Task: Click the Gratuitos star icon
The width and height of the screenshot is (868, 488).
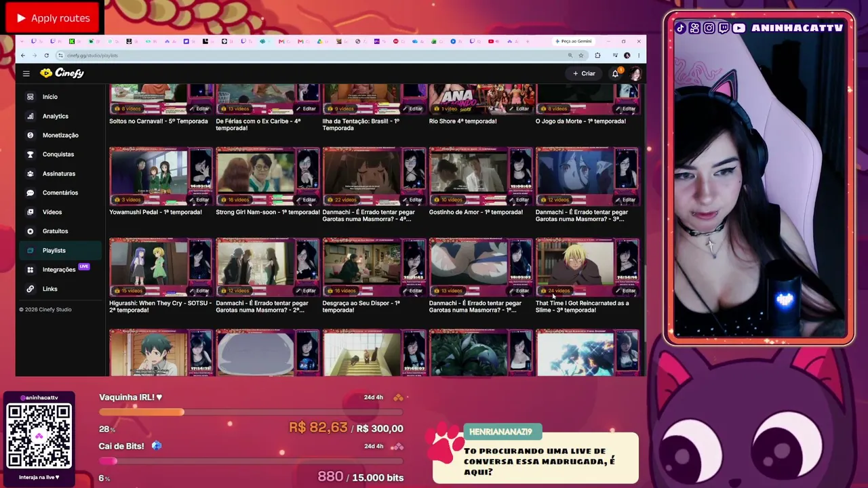Action: pos(30,231)
